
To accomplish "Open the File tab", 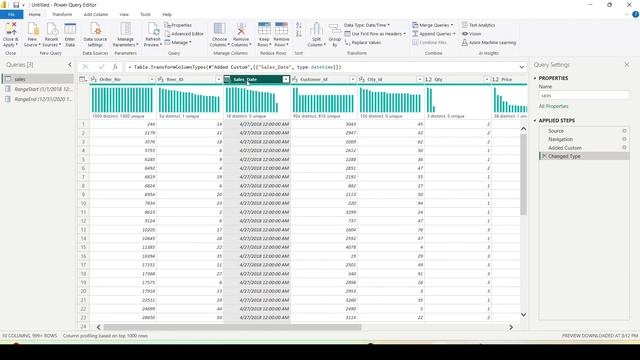I will pos(11,14).
